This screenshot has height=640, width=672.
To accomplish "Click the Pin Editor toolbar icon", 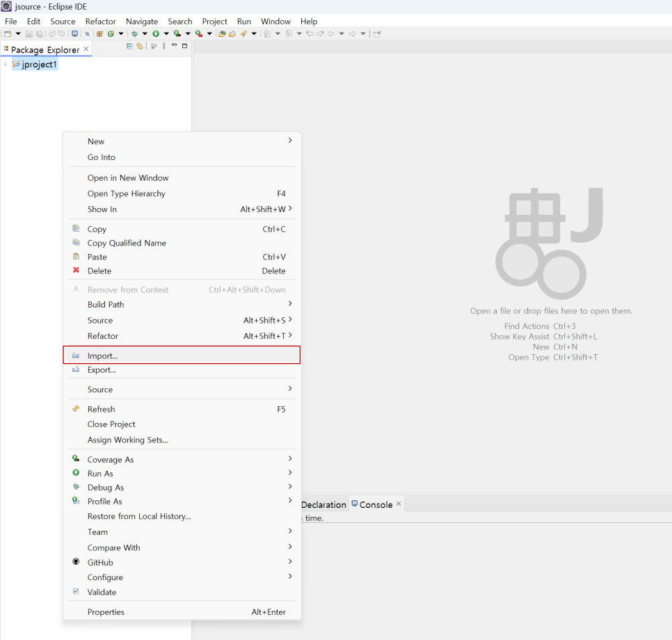I will pyautogui.click(x=377, y=34).
